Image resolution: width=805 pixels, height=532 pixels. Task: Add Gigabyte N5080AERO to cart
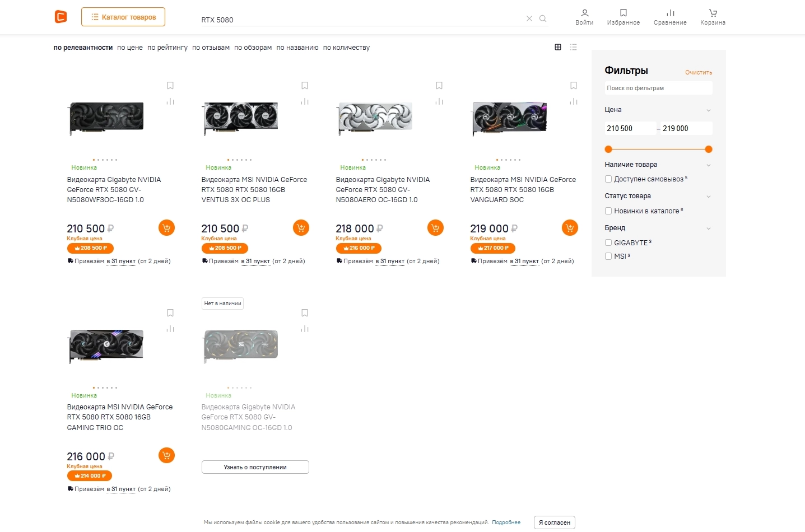pyautogui.click(x=435, y=228)
